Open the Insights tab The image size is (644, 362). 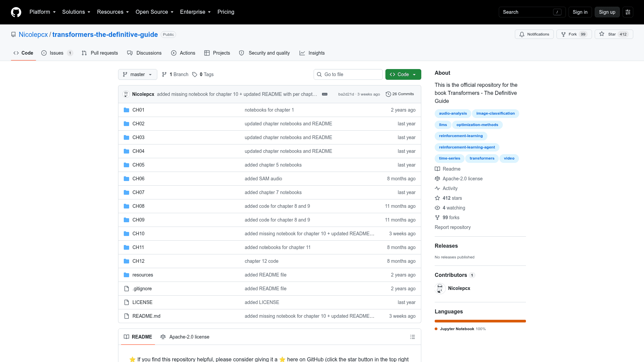(x=312, y=53)
